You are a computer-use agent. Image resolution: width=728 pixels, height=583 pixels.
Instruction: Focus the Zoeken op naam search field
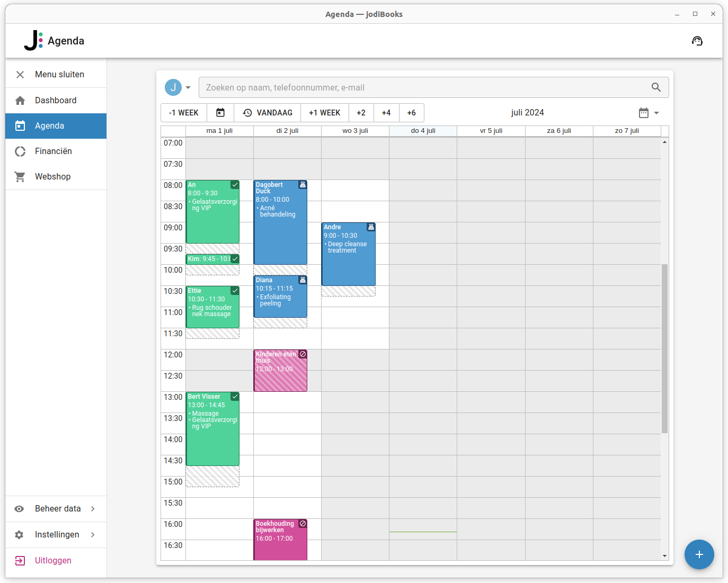(433, 87)
